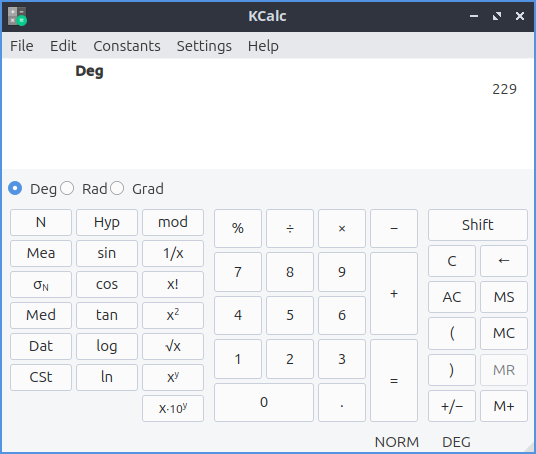536x454 pixels.
Task: Click the equals button
Action: (394, 380)
